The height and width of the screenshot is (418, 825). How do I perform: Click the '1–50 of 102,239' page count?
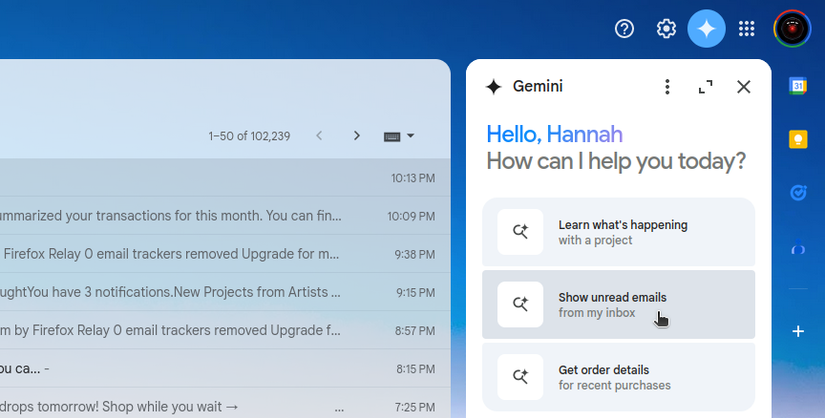[249, 136]
